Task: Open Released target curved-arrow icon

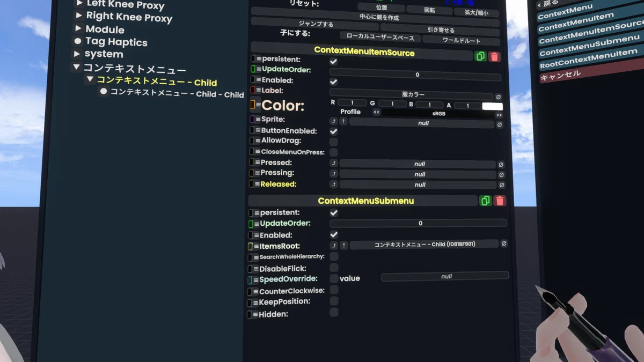Action: point(333,184)
